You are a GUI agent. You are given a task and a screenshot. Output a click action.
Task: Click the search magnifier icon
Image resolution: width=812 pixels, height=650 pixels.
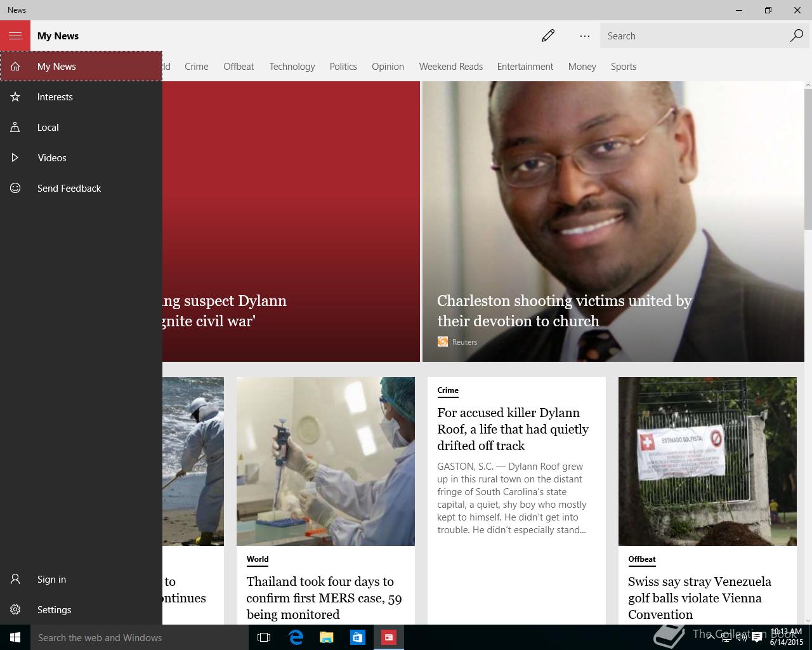[797, 36]
